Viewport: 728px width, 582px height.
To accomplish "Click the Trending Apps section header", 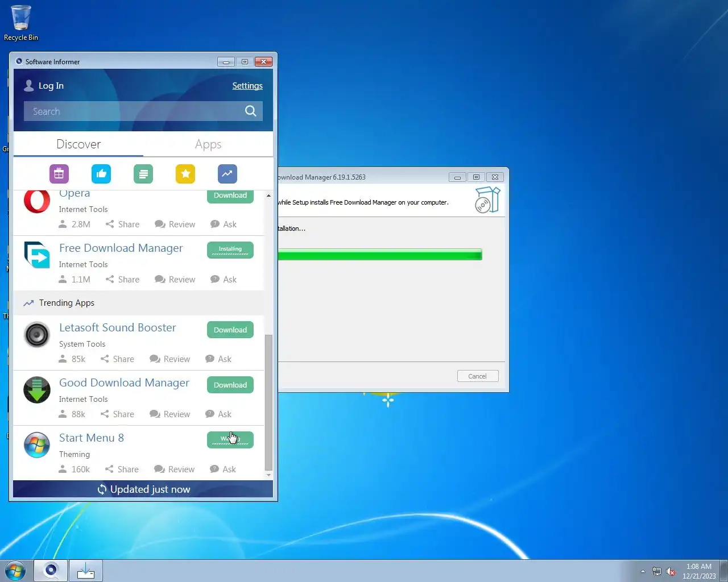I will pos(139,303).
